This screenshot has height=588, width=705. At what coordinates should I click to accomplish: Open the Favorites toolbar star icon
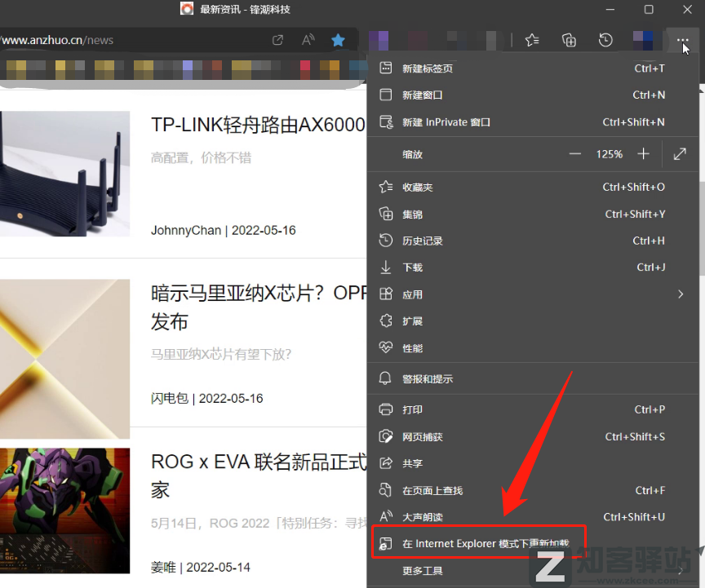pyautogui.click(x=534, y=39)
